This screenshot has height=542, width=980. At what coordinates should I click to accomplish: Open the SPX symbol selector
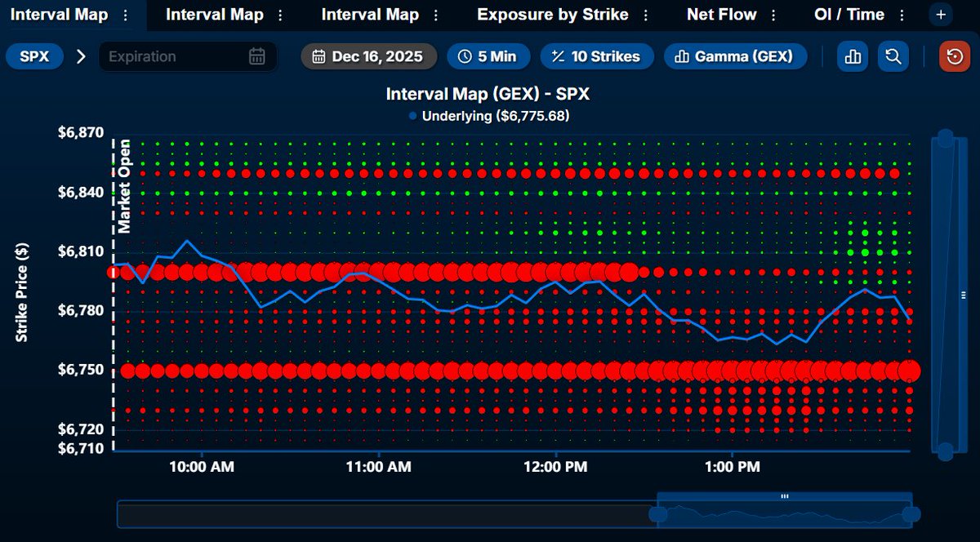pyautogui.click(x=34, y=56)
